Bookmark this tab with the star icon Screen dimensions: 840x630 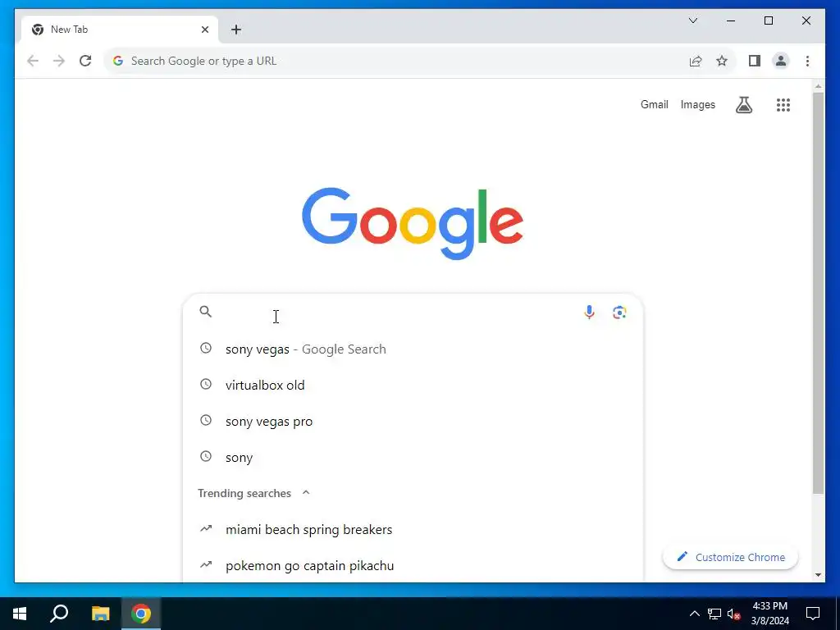tap(722, 61)
